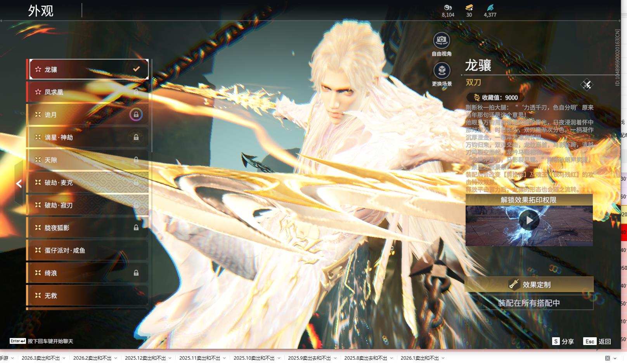The image size is (627, 364).
Task: Click the 分享 share button
Action: (563, 341)
